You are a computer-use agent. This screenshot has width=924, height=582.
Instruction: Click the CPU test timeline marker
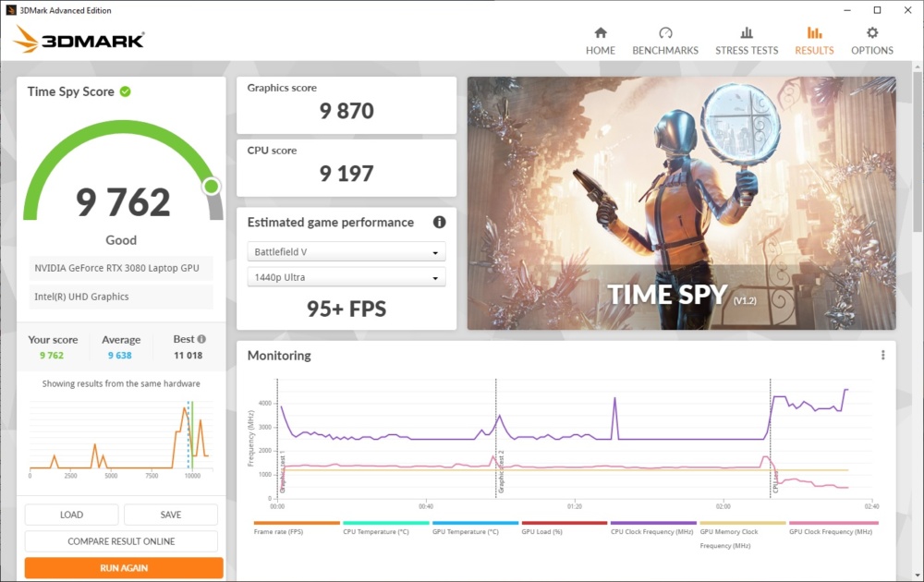point(775,481)
